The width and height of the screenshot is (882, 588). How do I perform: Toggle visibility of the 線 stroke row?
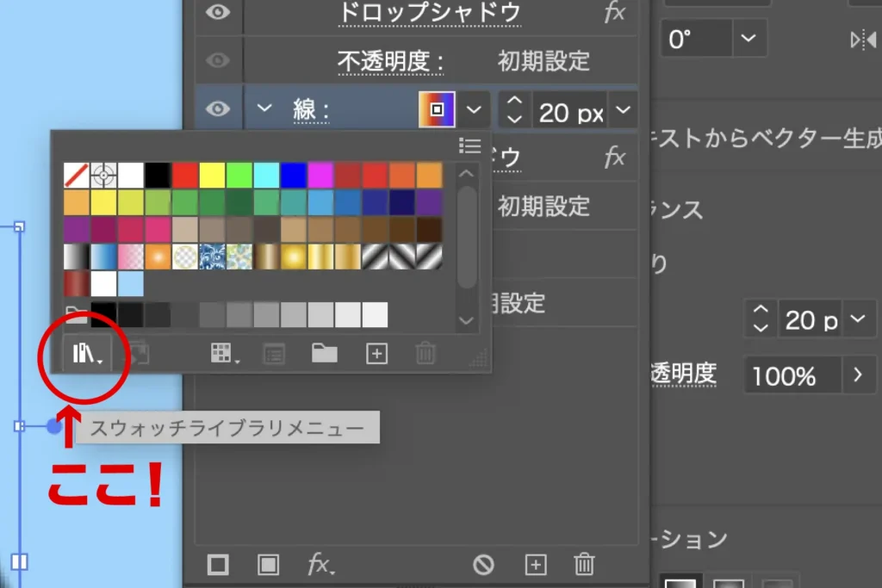pyautogui.click(x=219, y=108)
